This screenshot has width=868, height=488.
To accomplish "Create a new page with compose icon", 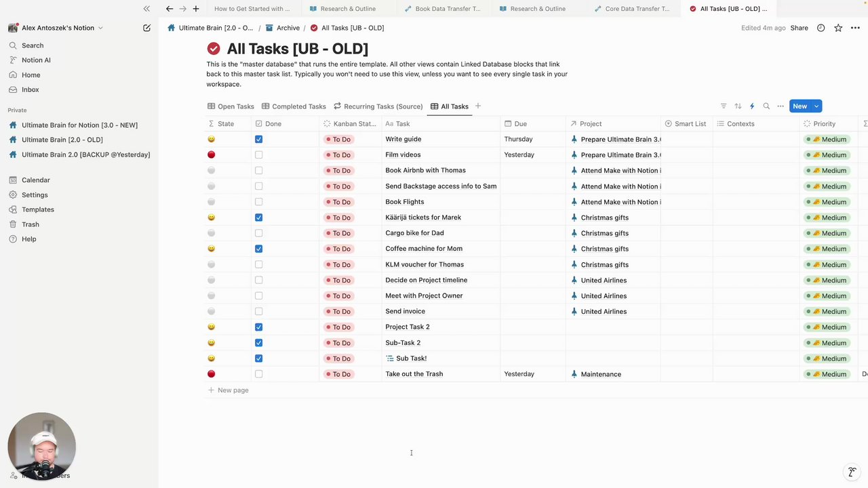I will click(x=146, y=28).
